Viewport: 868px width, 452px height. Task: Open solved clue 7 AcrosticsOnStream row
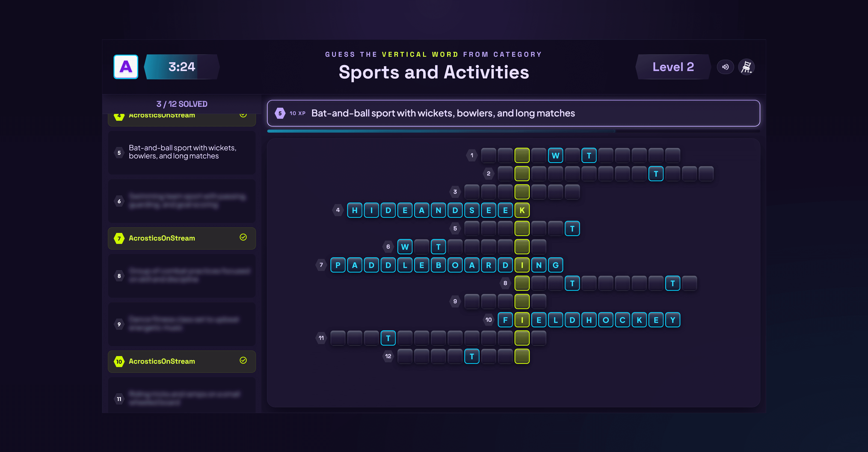pos(182,238)
